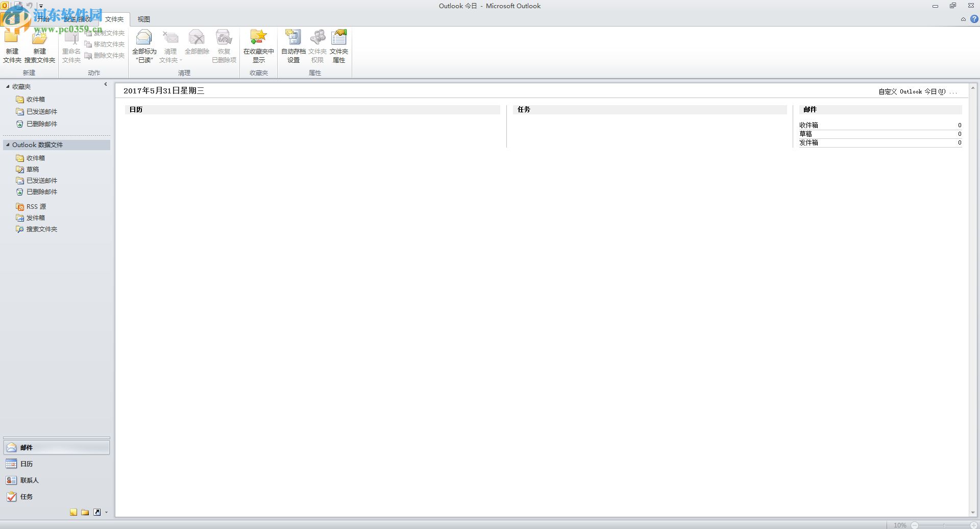This screenshot has width=980, height=529.
Task: Choose 复制文件夹 (Copy Folder) in the ribbon
Action: click(105, 33)
